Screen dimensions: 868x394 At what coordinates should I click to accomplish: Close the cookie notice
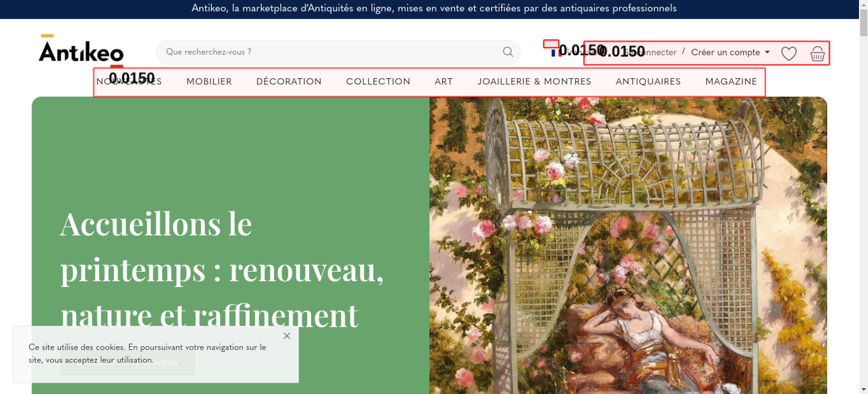287,336
